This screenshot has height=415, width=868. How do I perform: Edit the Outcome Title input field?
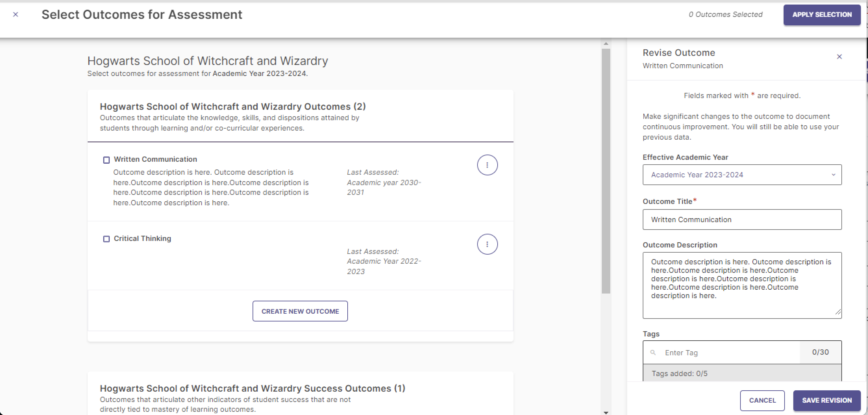pos(742,220)
